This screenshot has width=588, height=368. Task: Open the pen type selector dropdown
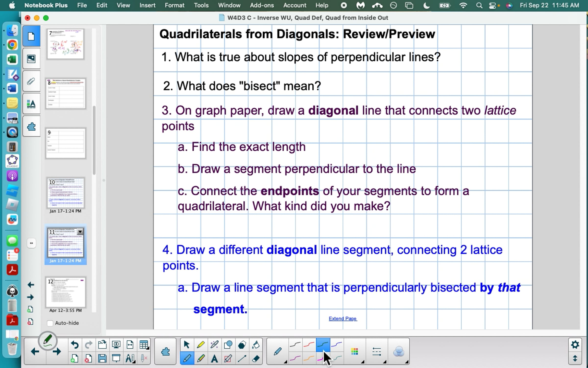coord(278,352)
